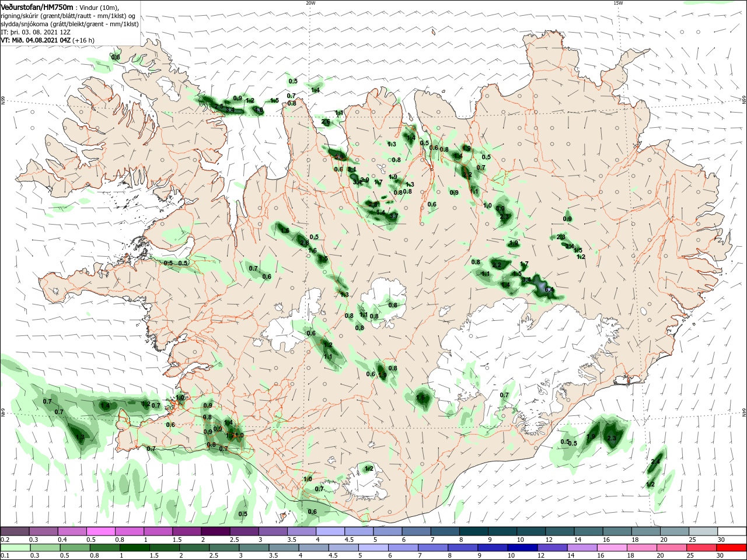The width and height of the screenshot is (747, 560).
Task: Click the 0.1 label on the rain scale
Action: pyautogui.click(x=5, y=556)
